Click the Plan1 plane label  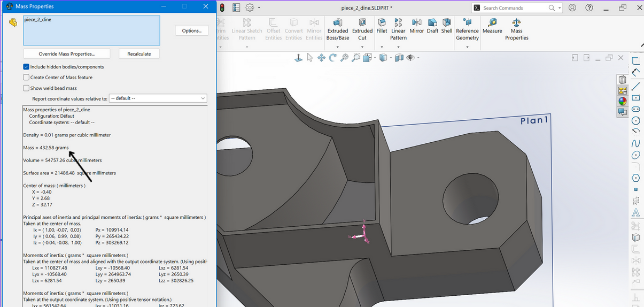pyautogui.click(x=534, y=120)
